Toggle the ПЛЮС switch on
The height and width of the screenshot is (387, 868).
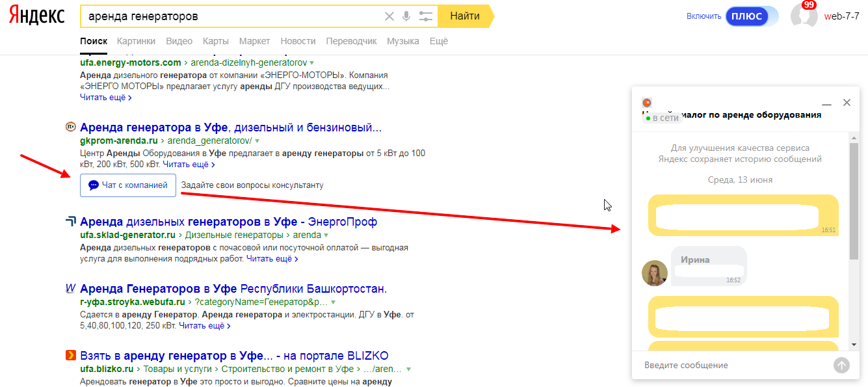tap(752, 16)
